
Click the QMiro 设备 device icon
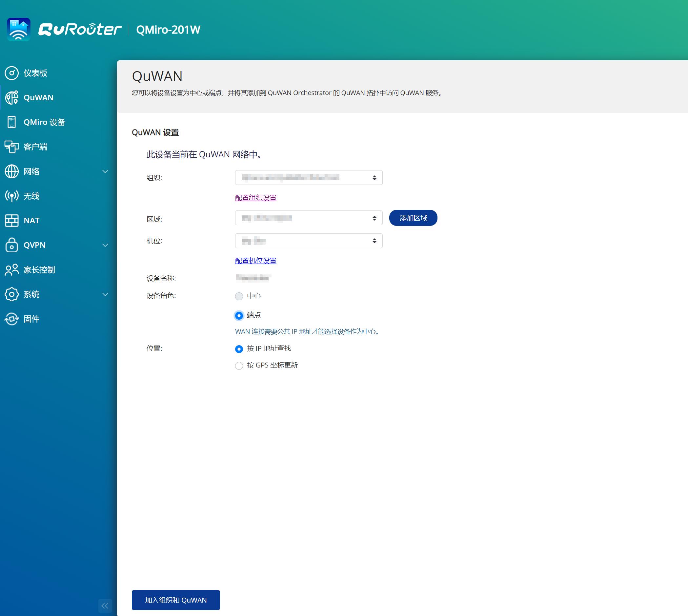11,122
